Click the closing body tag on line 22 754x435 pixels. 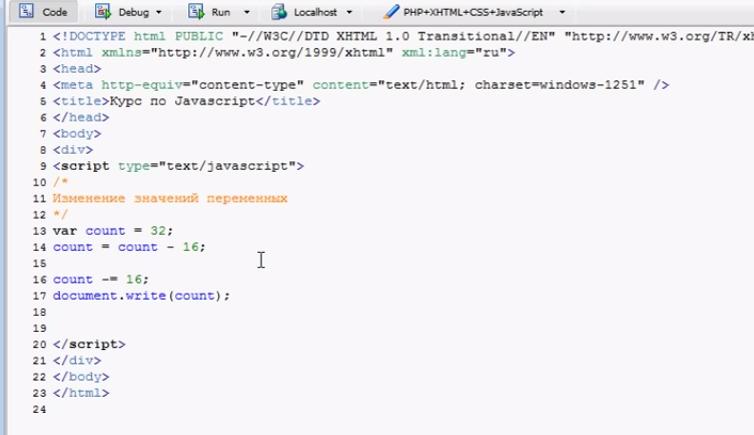(81, 377)
